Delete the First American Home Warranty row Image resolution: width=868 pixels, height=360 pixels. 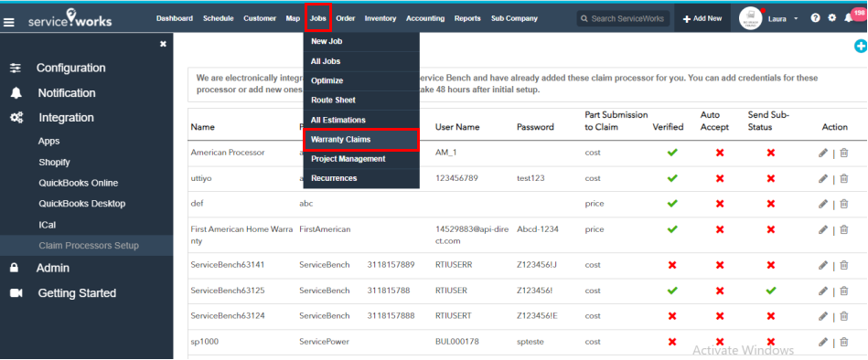pyautogui.click(x=843, y=229)
